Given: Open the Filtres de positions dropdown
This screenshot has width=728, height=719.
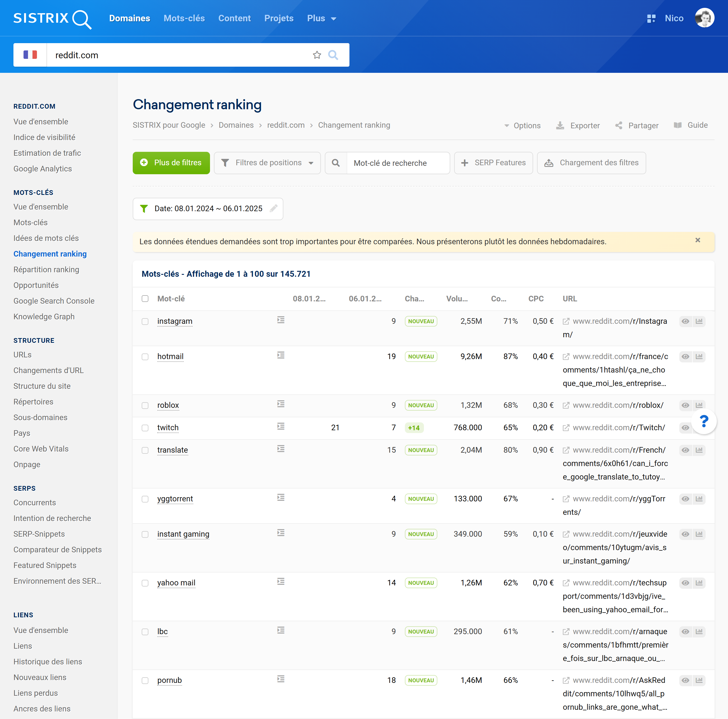Looking at the screenshot, I should [x=267, y=163].
